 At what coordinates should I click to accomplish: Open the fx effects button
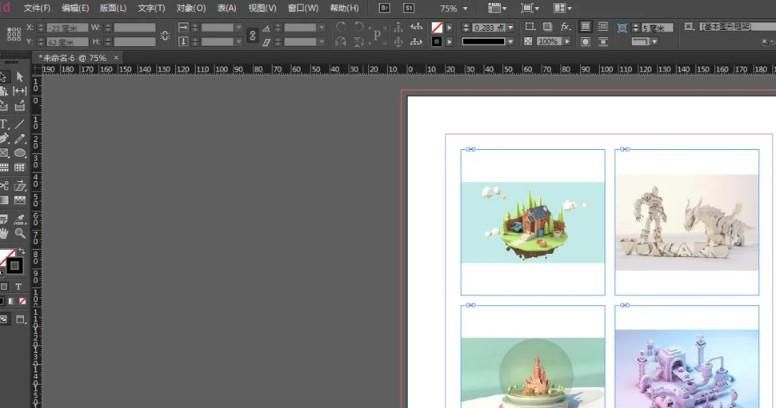(565, 27)
